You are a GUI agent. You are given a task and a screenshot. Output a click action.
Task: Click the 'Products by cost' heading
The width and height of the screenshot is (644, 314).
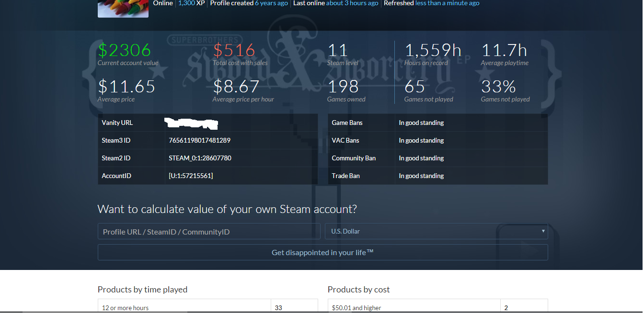click(x=359, y=290)
